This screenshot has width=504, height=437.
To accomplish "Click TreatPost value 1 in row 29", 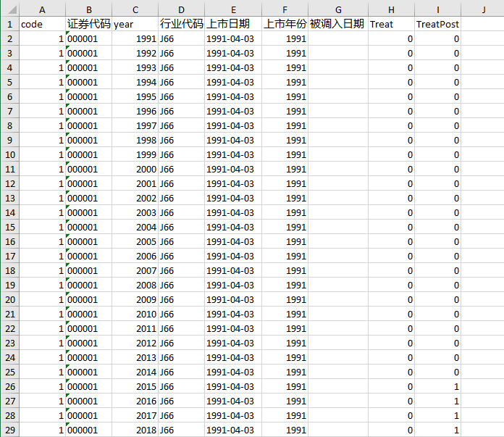I will (x=437, y=430).
